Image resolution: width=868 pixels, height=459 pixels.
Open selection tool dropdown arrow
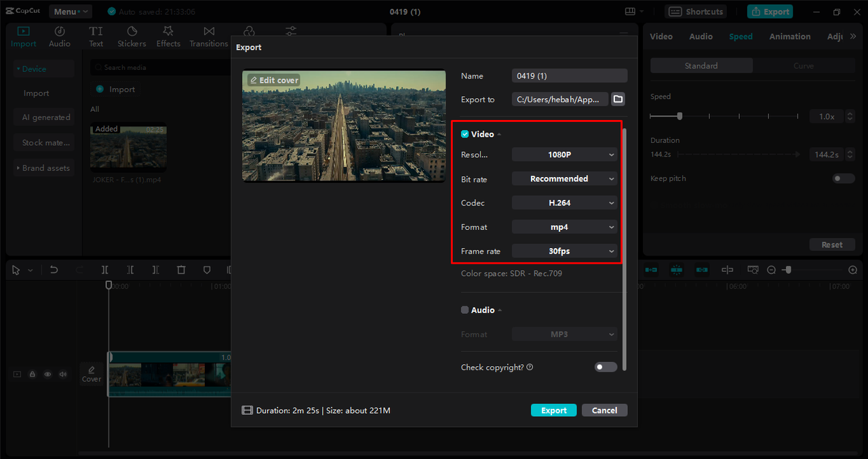click(30, 271)
